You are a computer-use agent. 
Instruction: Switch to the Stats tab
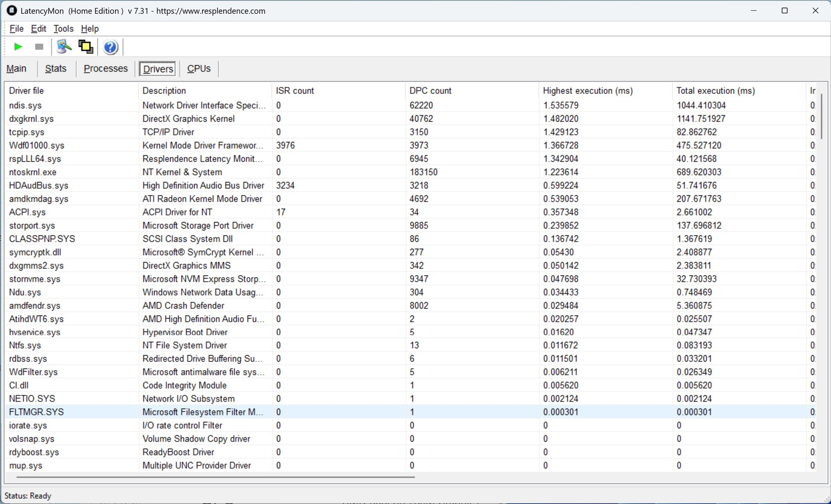[56, 69]
